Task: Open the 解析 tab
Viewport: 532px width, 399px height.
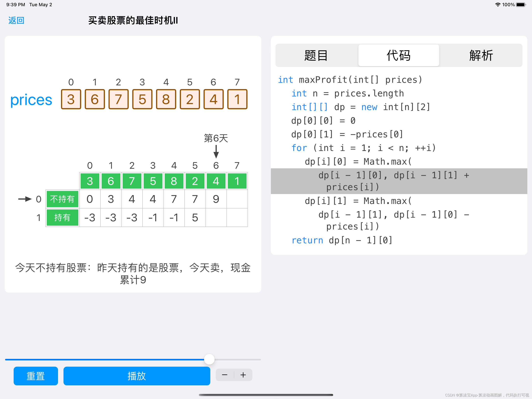Action: [481, 56]
